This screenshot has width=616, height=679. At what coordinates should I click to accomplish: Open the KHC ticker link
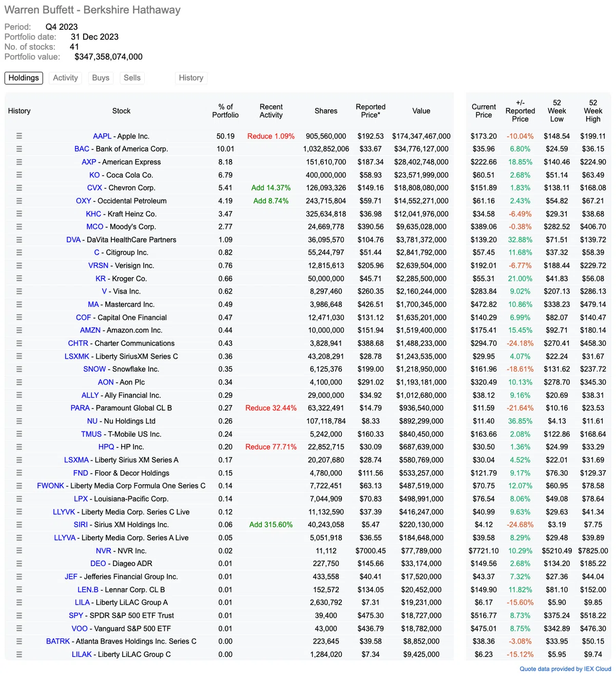93,214
